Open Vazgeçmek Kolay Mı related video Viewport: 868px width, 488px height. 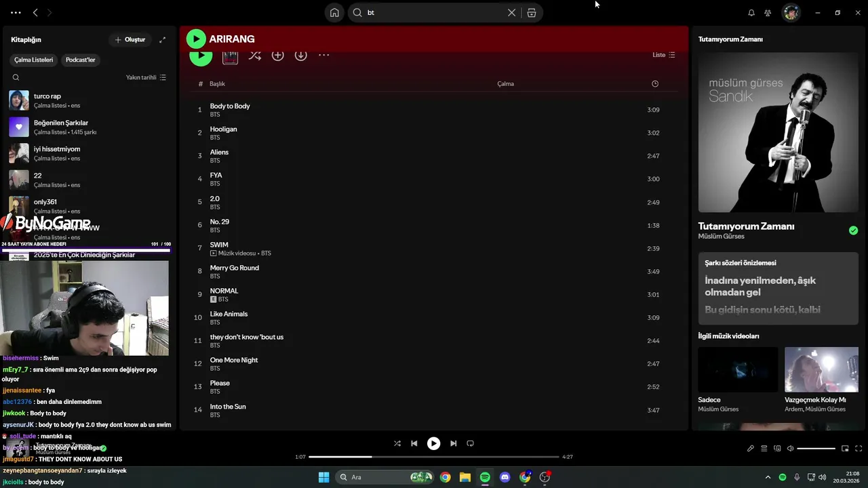coord(821,369)
